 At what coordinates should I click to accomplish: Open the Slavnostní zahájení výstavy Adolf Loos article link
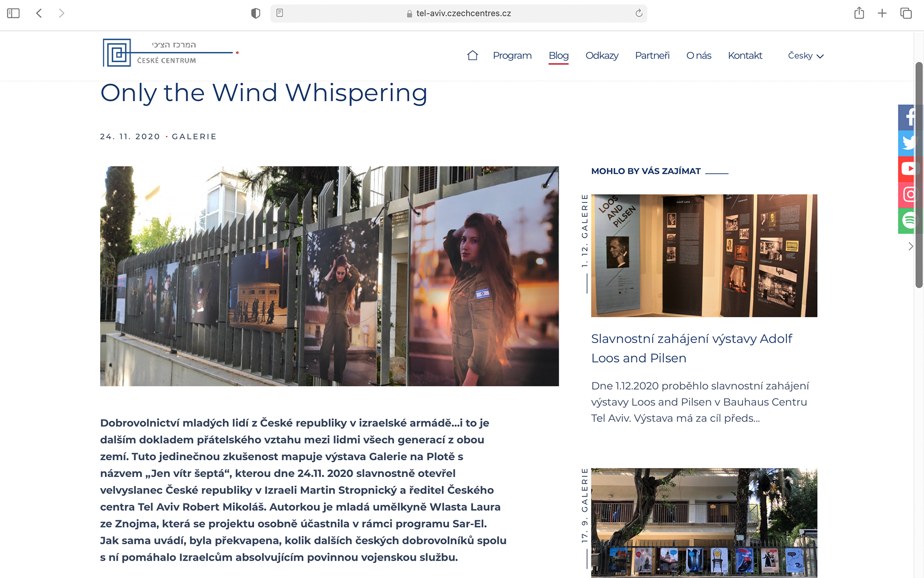point(691,348)
